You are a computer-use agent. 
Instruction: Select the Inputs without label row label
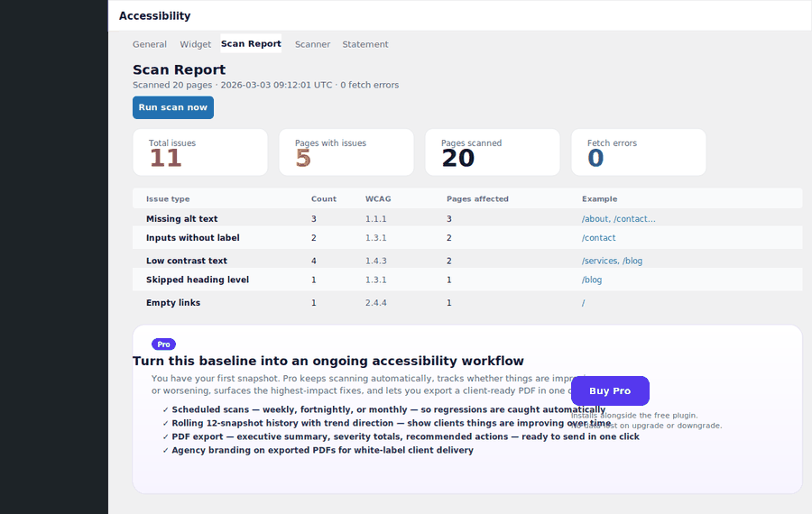[193, 238]
